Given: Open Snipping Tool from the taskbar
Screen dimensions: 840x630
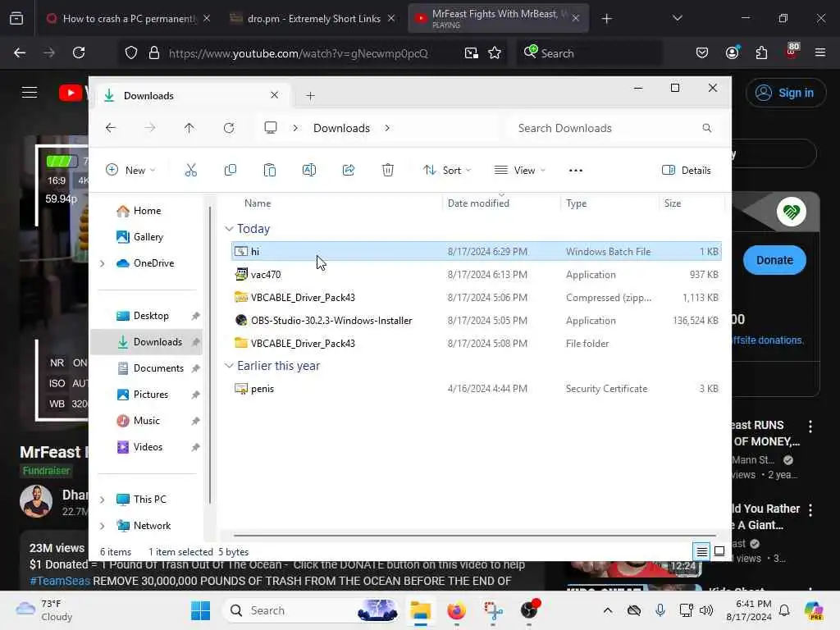Looking at the screenshot, I should pyautogui.click(x=493, y=610).
